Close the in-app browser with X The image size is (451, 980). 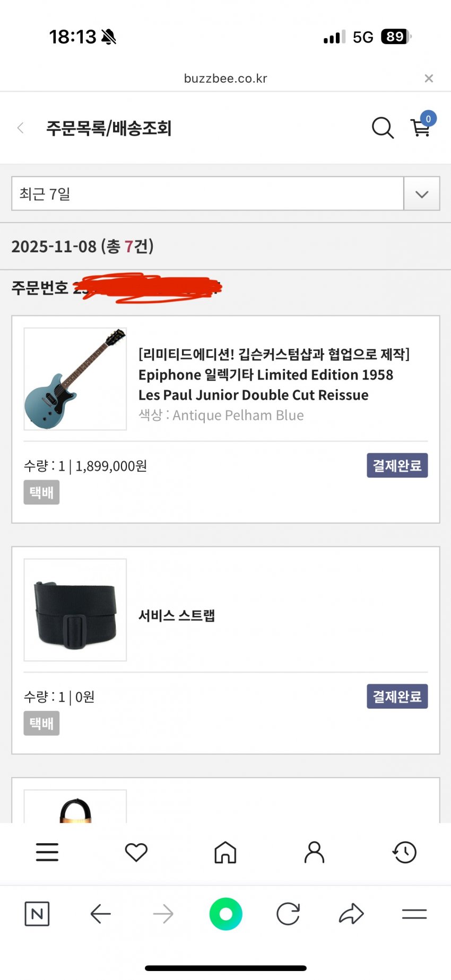click(429, 78)
